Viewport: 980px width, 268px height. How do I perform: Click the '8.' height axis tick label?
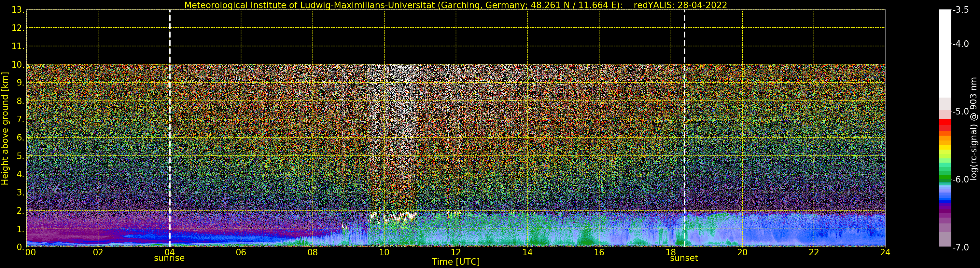click(20, 101)
